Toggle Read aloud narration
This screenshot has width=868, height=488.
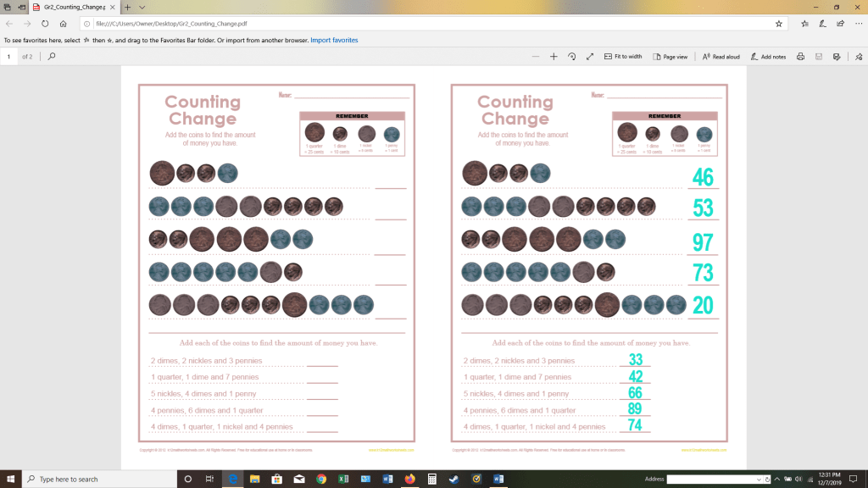721,57
